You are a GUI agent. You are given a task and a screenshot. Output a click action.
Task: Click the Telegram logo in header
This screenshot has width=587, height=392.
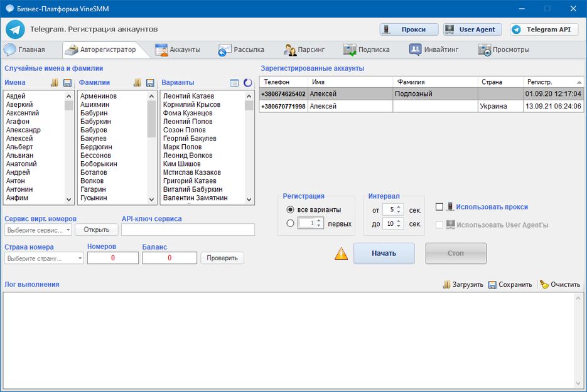[15, 29]
